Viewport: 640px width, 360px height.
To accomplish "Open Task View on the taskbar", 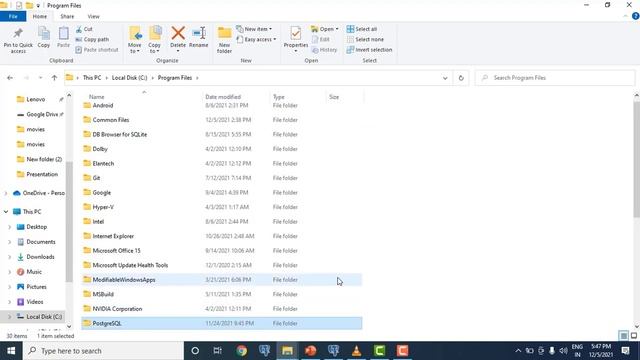I will coord(218,351).
